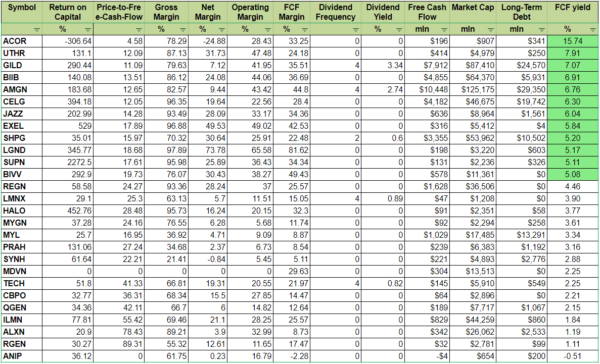
Task: Select MDVN FCF margin 29.63 cell
Action: 291,272
